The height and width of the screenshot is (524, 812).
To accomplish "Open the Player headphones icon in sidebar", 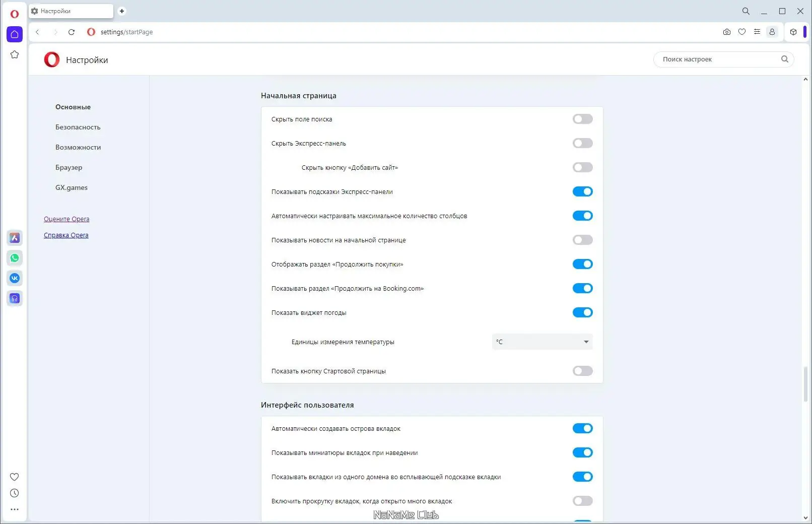I will pos(15,298).
